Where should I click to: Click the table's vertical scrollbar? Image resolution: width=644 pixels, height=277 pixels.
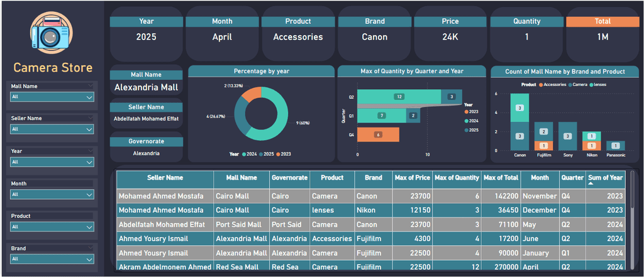pyautogui.click(x=632, y=190)
